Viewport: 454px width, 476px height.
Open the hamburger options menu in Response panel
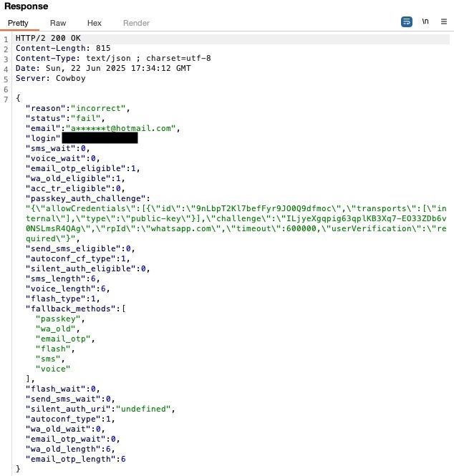click(x=444, y=21)
